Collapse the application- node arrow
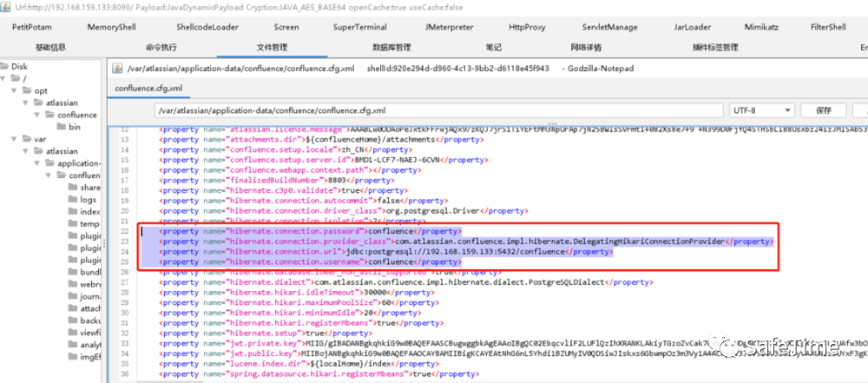This screenshot has height=383, width=868. pyautogui.click(x=37, y=163)
